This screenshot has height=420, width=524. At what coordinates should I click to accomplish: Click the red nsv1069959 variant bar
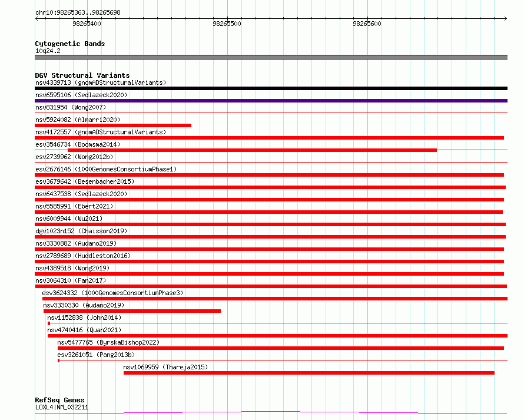click(309, 373)
